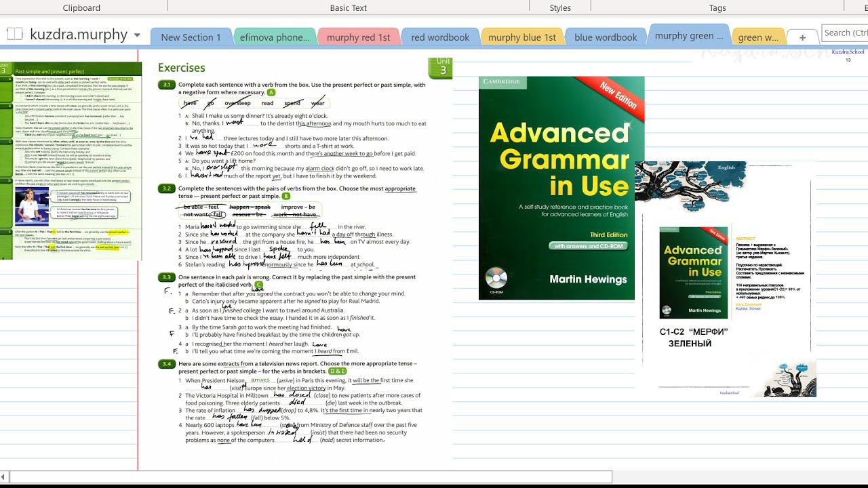868x488 pixels.
Task: Click the 'Styles' ribbon group label
Action: (560, 8)
